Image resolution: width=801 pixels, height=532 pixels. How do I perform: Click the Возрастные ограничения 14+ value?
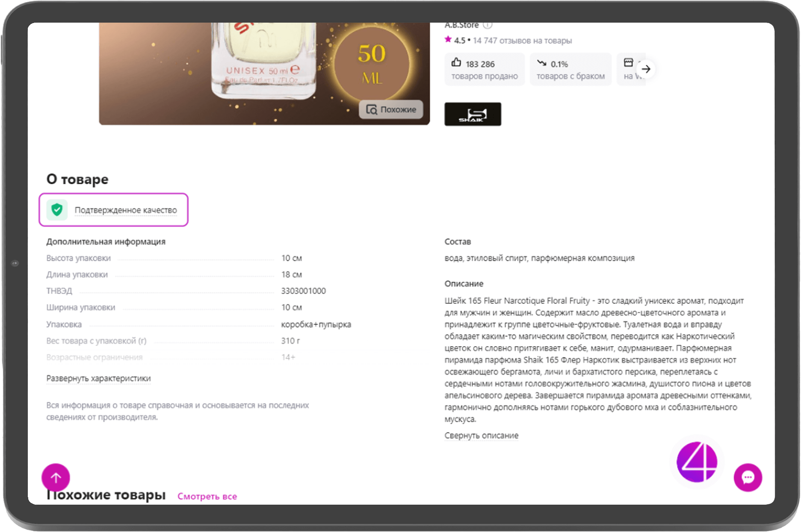[x=288, y=357]
